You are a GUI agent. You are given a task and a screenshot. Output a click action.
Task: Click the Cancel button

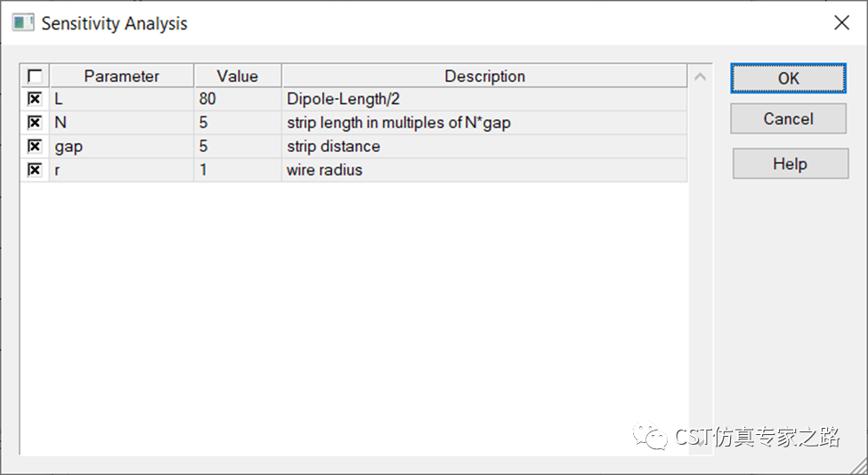[x=788, y=118]
